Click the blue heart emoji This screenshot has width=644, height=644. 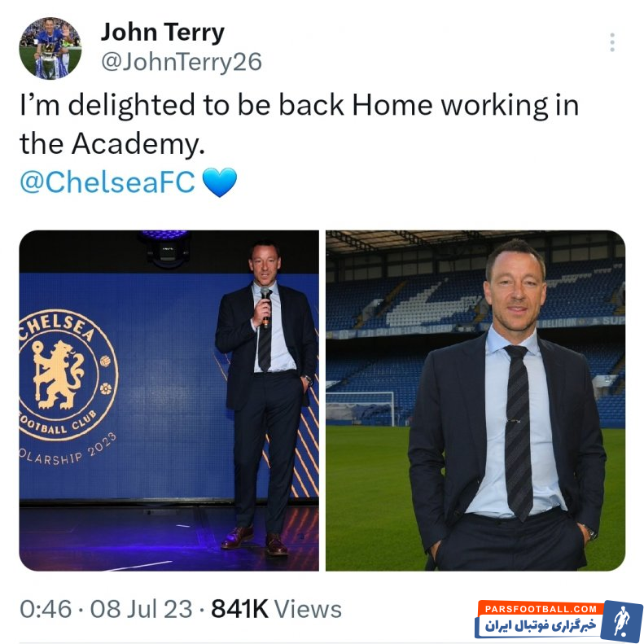point(220,182)
